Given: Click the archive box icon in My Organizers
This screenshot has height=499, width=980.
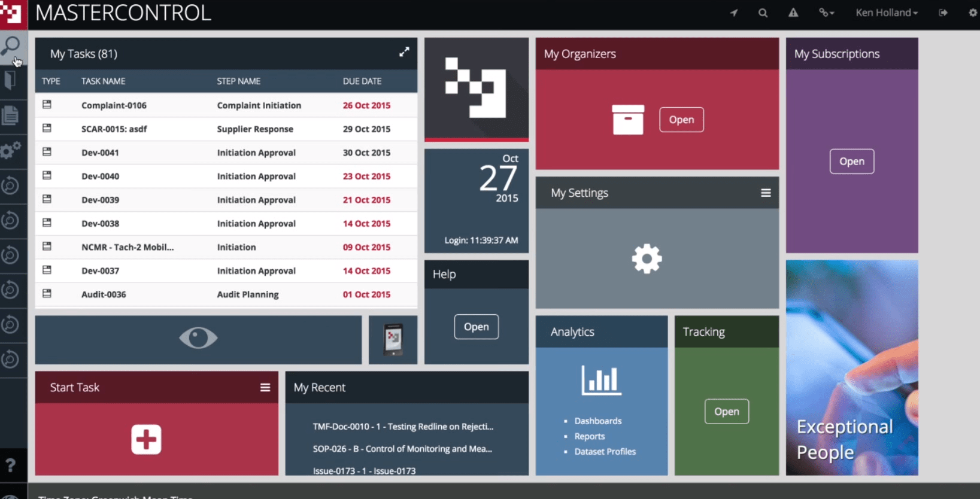Looking at the screenshot, I should coord(628,119).
